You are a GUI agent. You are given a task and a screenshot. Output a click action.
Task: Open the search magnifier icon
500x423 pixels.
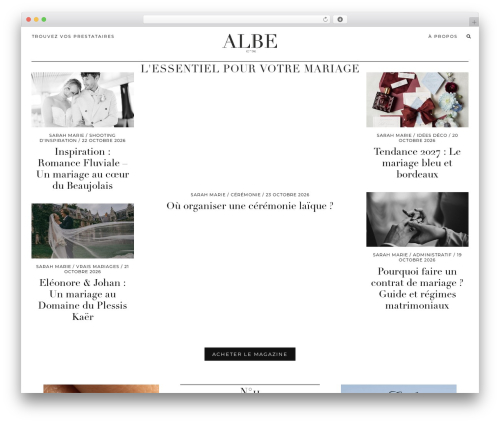468,36
